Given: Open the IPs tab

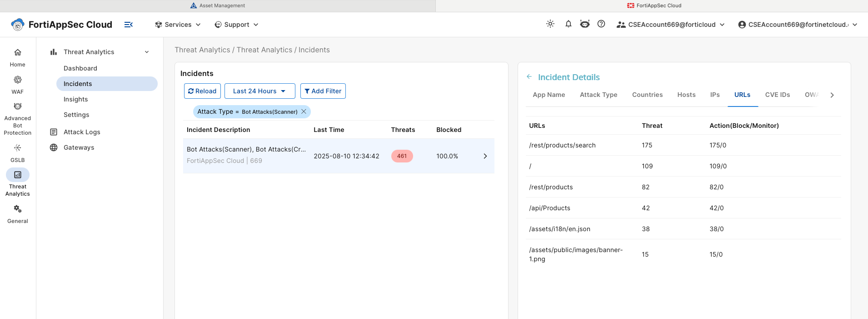Looking at the screenshot, I should point(715,95).
